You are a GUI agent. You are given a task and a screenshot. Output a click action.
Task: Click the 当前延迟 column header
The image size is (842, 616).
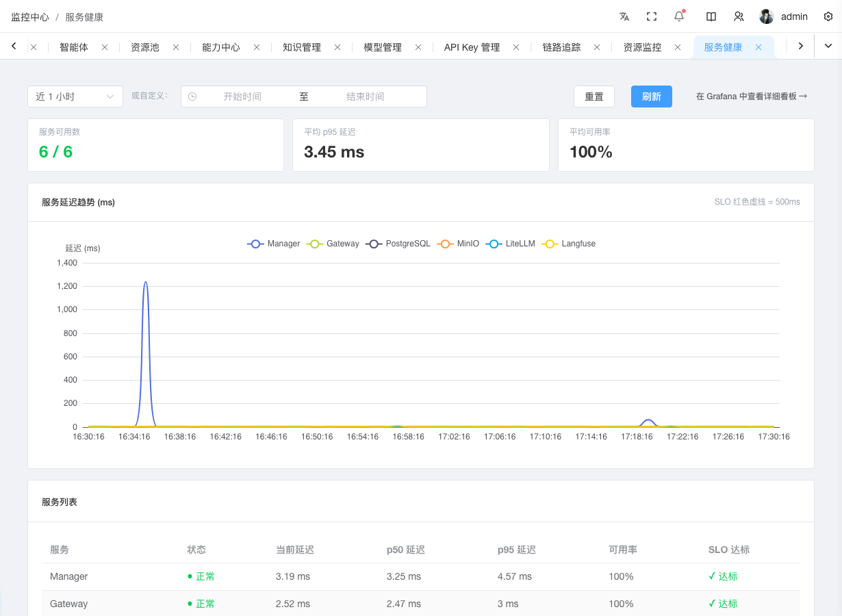[x=295, y=550]
